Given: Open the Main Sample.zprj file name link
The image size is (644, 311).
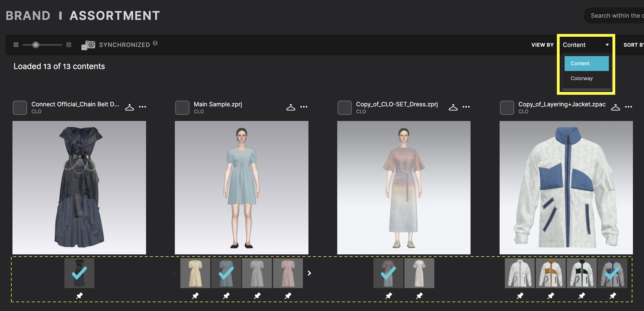Looking at the screenshot, I should pos(218,104).
